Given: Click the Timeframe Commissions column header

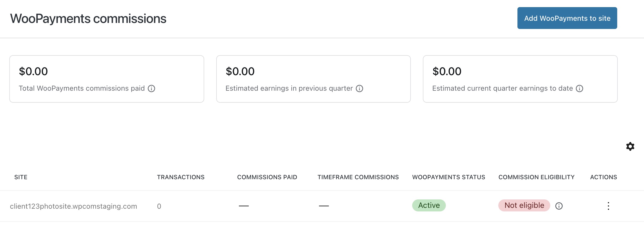Looking at the screenshot, I should (358, 177).
